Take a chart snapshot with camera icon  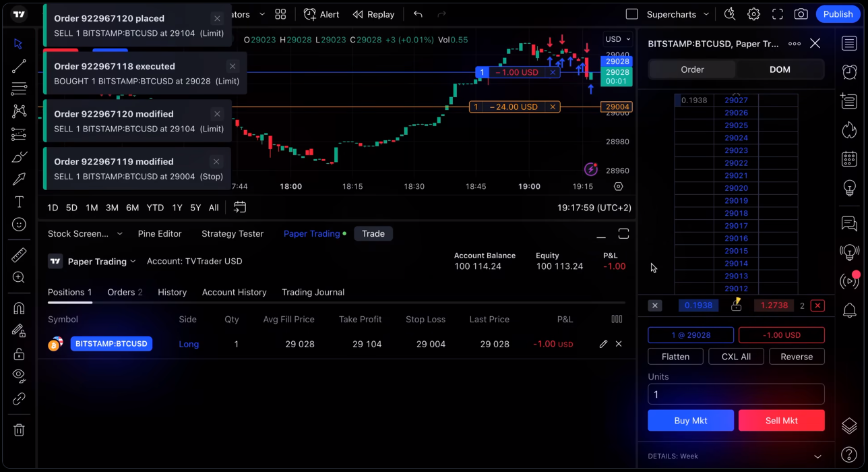(801, 14)
